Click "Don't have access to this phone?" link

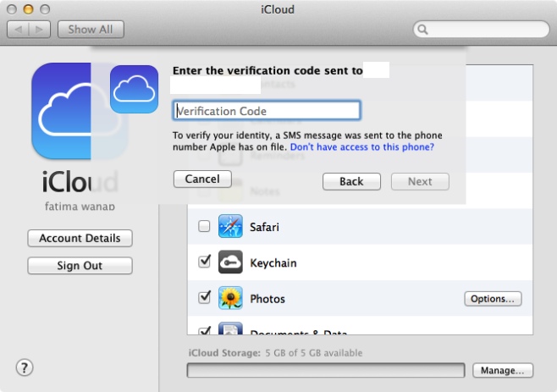point(362,147)
